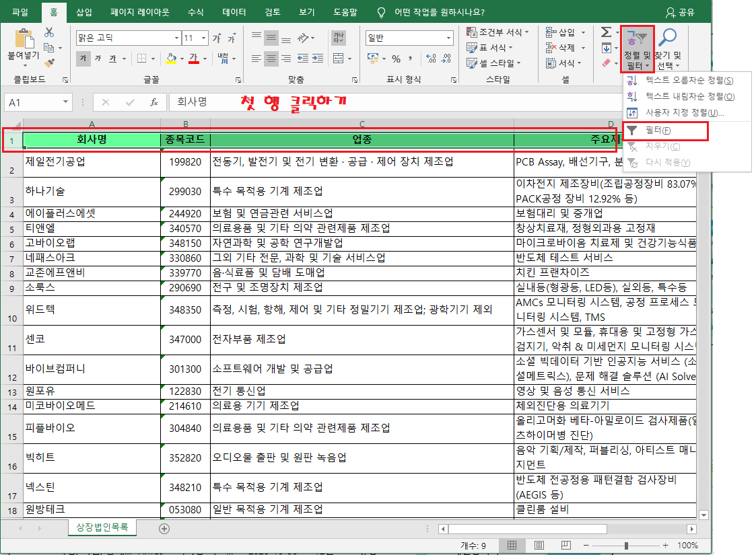756x555 pixels.
Task: Switch to the 데이터 ribbon tab
Action: pyautogui.click(x=234, y=12)
